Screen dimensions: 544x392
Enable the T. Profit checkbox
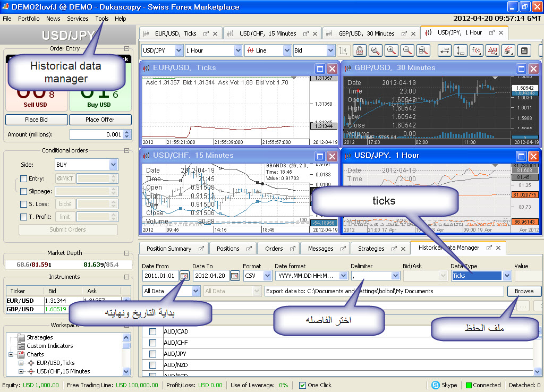coord(23,217)
